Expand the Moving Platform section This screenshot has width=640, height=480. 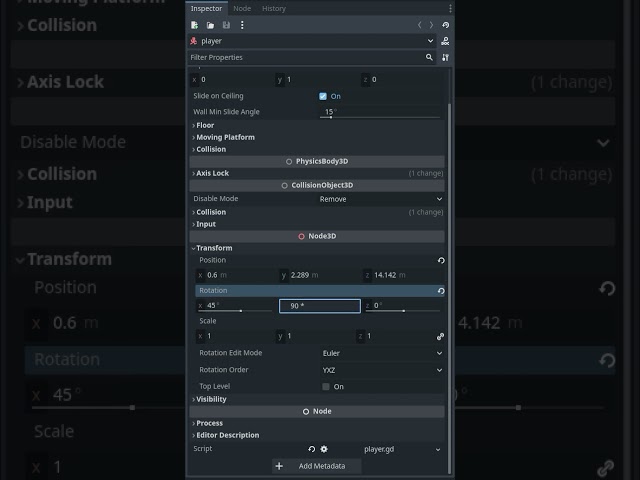(x=225, y=137)
